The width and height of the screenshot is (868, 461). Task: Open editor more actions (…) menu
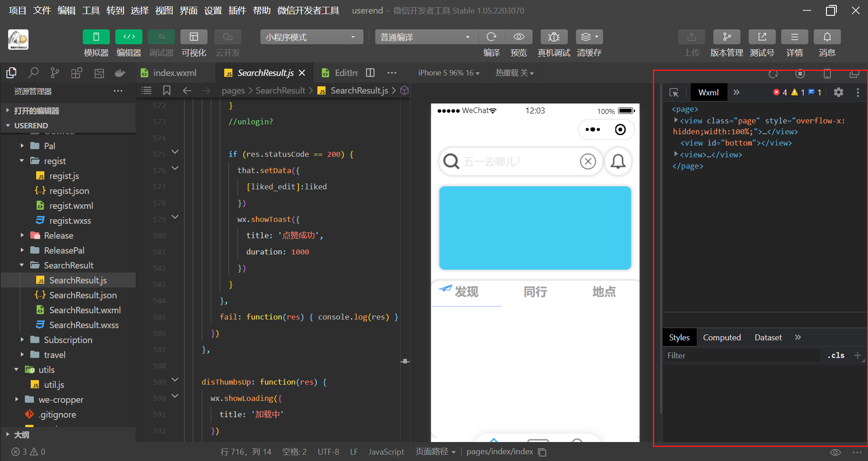392,73
